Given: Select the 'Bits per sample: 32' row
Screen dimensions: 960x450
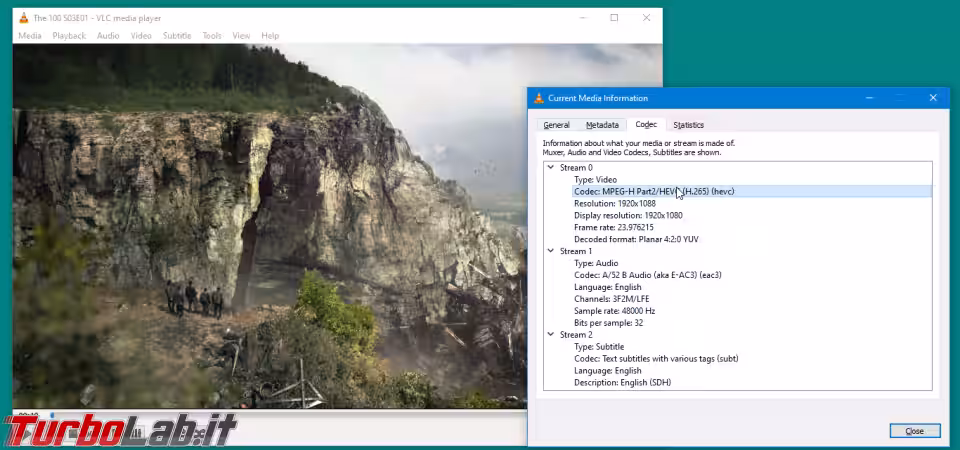Looking at the screenshot, I should pyautogui.click(x=752, y=323).
